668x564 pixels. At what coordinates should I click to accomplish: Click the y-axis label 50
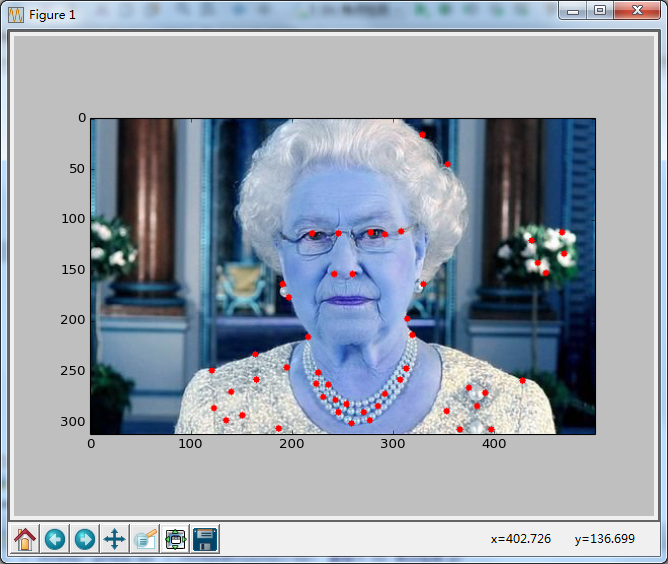pyautogui.click(x=77, y=169)
